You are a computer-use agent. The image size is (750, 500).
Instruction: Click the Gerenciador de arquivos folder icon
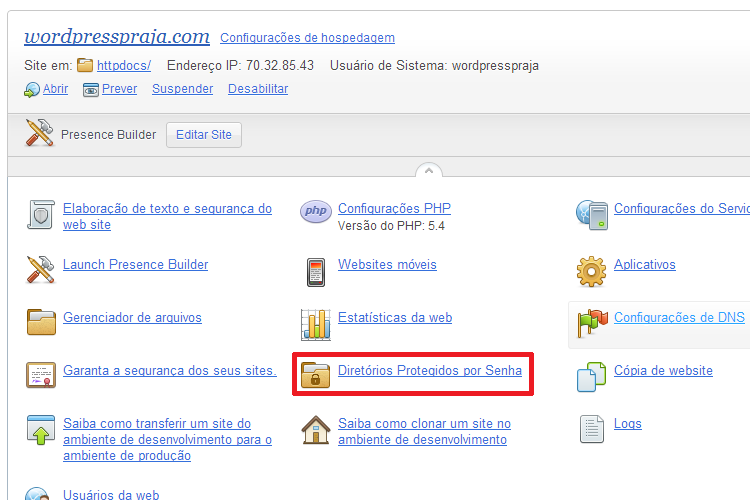[x=41, y=322]
